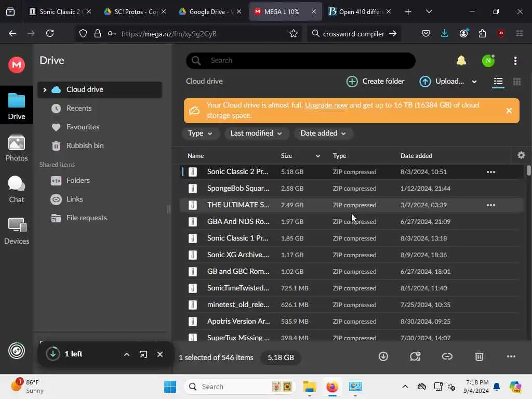This screenshot has width=532, height=399.
Task: Click the get link icon in bottom bar
Action: pyautogui.click(x=447, y=356)
